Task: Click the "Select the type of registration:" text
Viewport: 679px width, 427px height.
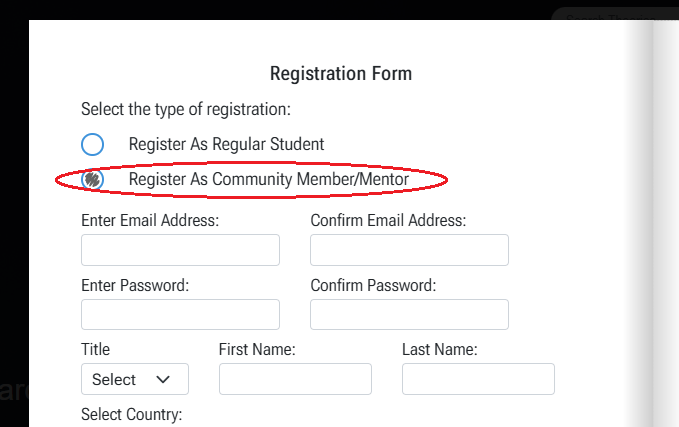Action: 186,109
